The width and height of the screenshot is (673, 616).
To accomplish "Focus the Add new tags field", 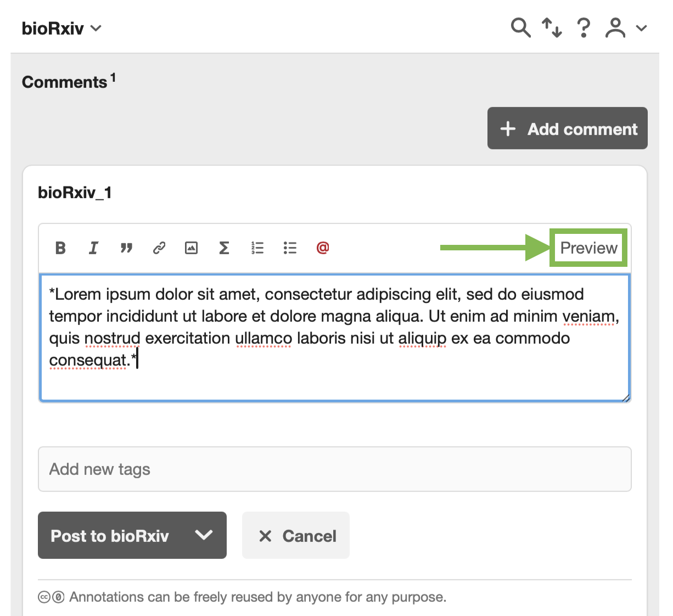I will point(334,469).
